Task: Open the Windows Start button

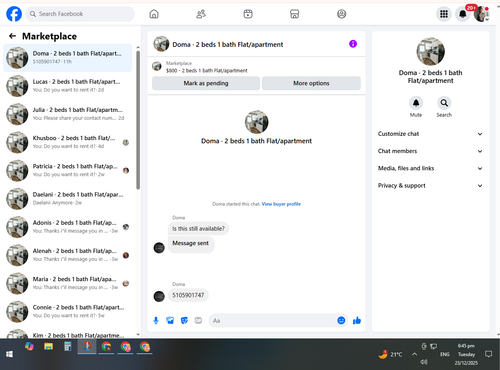Action: (x=9, y=354)
